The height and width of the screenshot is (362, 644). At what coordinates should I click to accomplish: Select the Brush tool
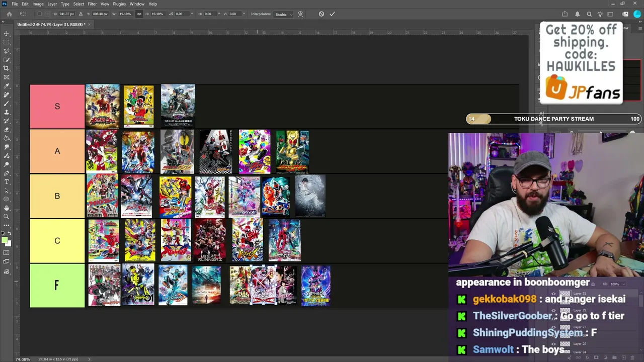tap(7, 103)
